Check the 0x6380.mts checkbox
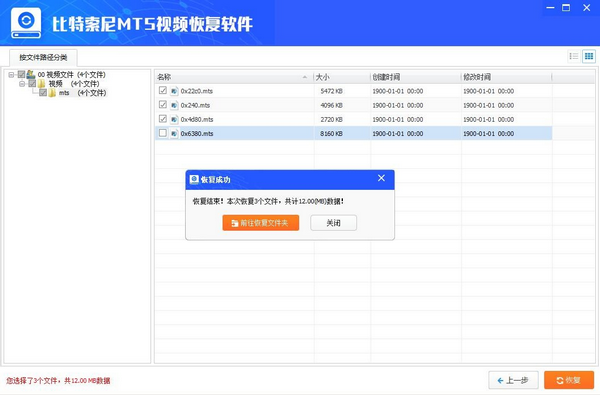The image size is (600, 395). [163, 133]
